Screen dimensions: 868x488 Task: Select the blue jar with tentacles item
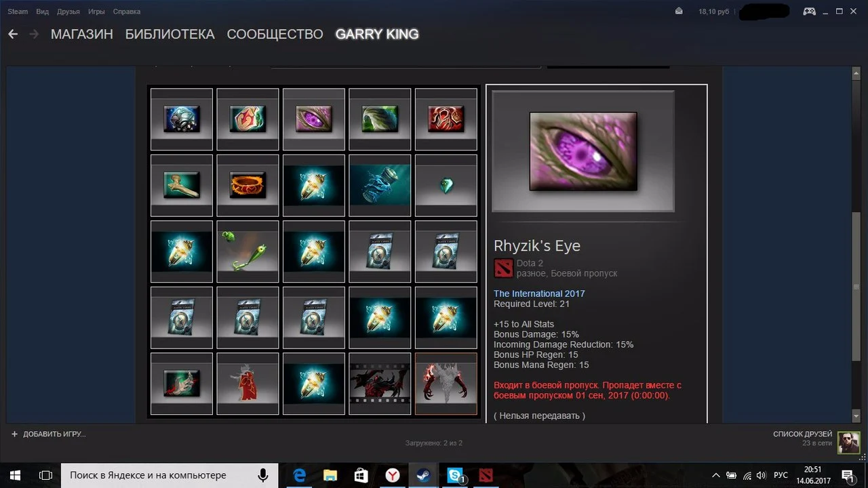click(380, 185)
